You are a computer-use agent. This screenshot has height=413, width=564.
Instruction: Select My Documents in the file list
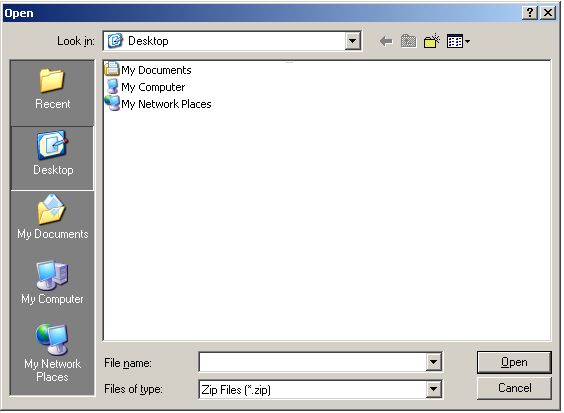[148, 69]
